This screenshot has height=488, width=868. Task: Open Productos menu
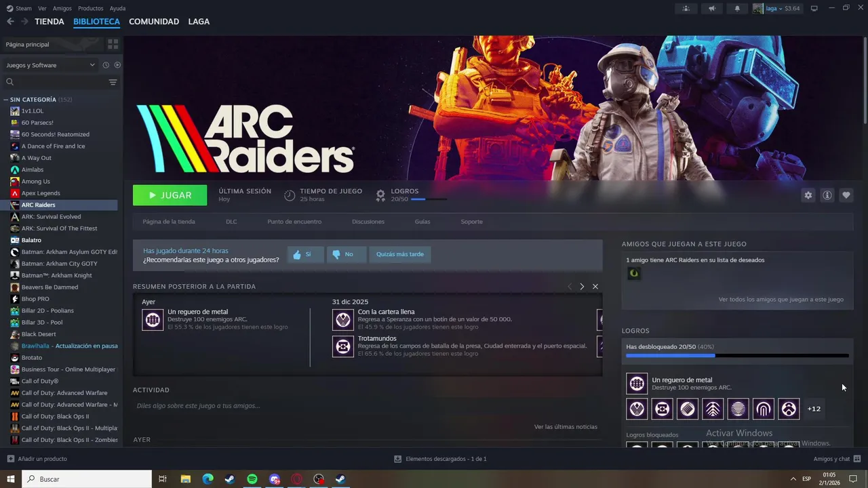[x=91, y=8]
